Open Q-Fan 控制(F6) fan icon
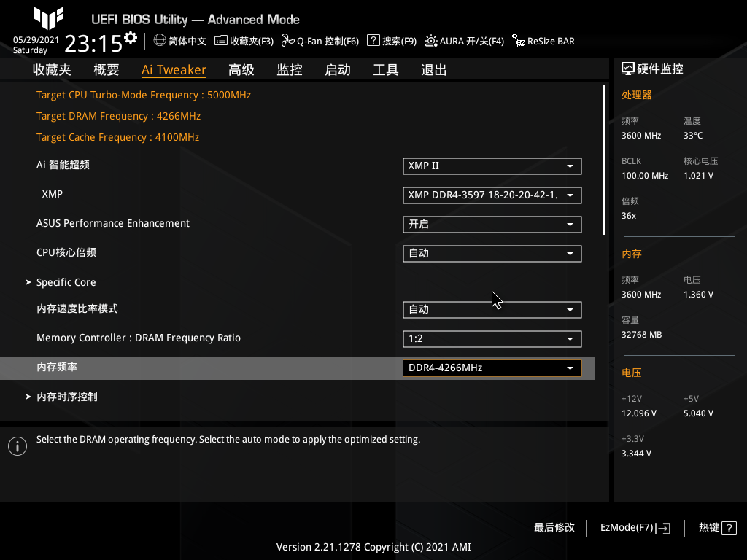747x560 pixels. [x=287, y=41]
